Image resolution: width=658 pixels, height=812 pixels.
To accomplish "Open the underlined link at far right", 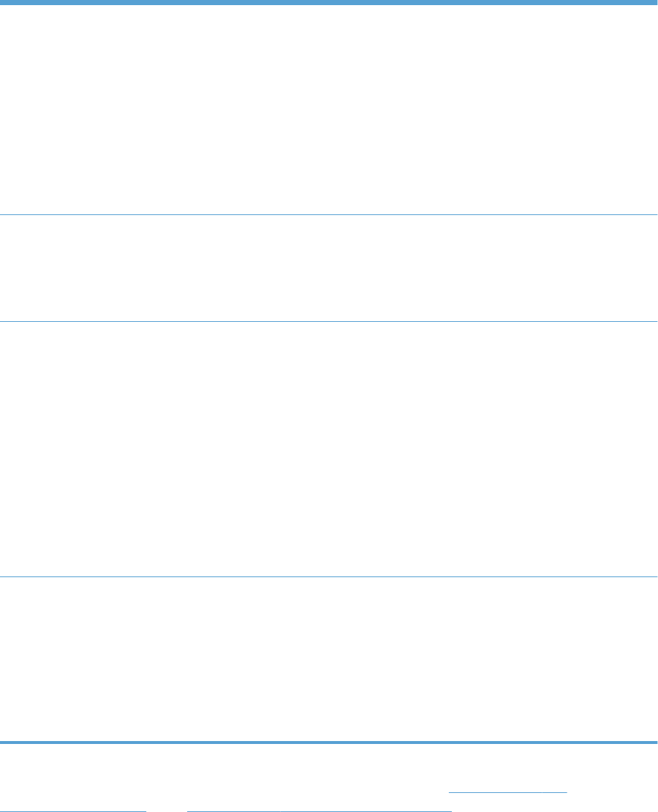I will click(508, 792).
